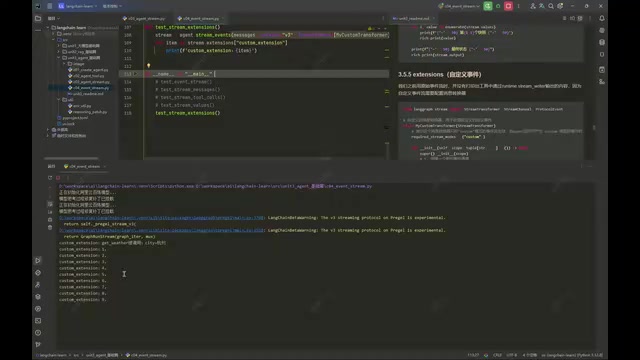Click the Debug bug icon in title bar

click(x=498, y=6)
